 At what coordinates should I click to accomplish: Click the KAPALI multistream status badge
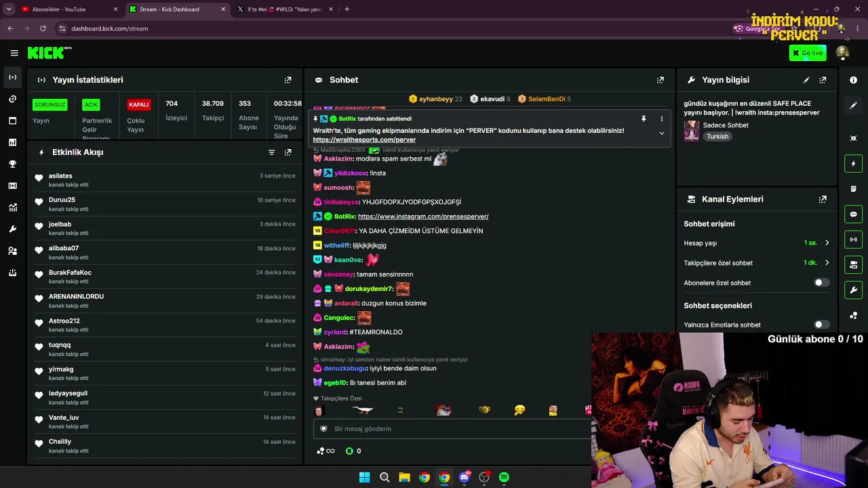[x=139, y=104]
